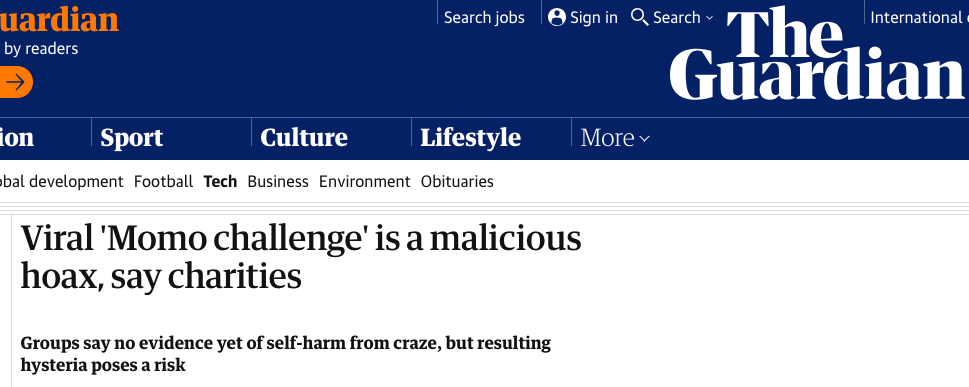Click the Sign in profile icon
The image size is (969, 387).
click(556, 17)
